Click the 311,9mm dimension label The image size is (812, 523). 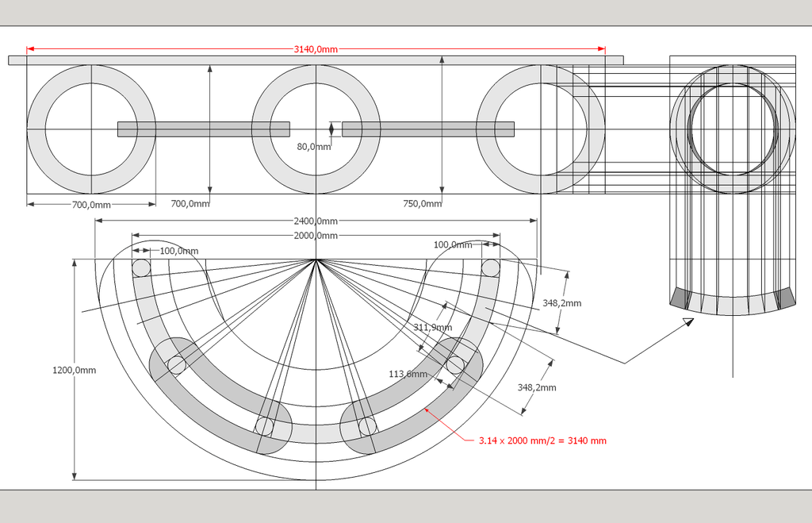pos(433,327)
